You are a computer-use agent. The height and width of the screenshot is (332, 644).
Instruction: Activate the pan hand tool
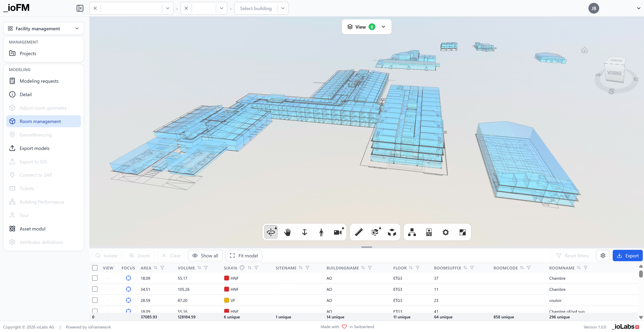(x=288, y=232)
